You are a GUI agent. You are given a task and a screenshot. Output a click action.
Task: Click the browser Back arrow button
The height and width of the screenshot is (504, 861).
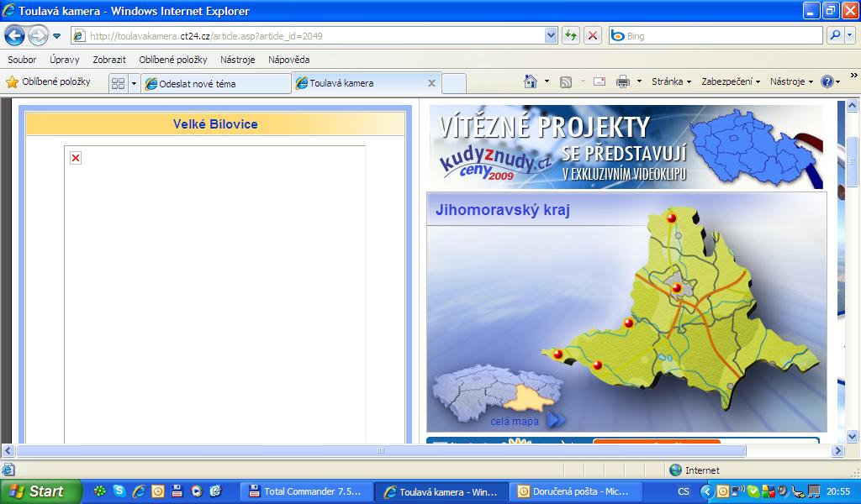click(14, 36)
